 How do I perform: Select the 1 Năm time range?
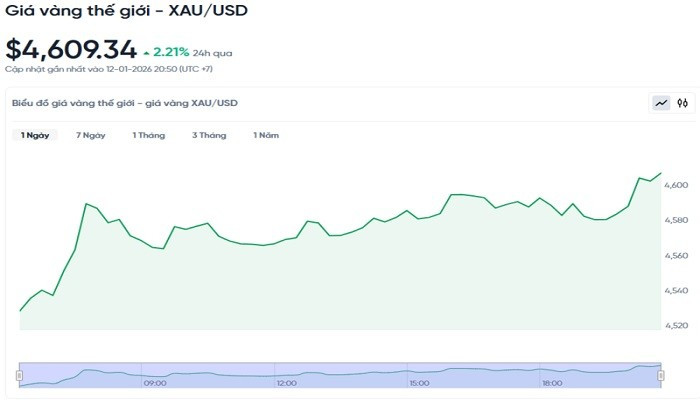click(265, 135)
